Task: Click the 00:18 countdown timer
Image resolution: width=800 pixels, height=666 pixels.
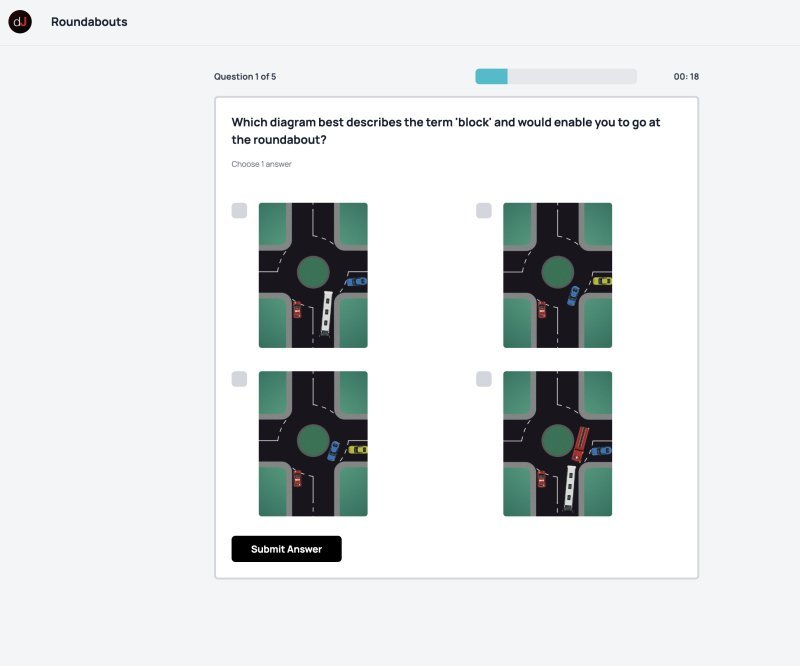Action: pos(686,77)
